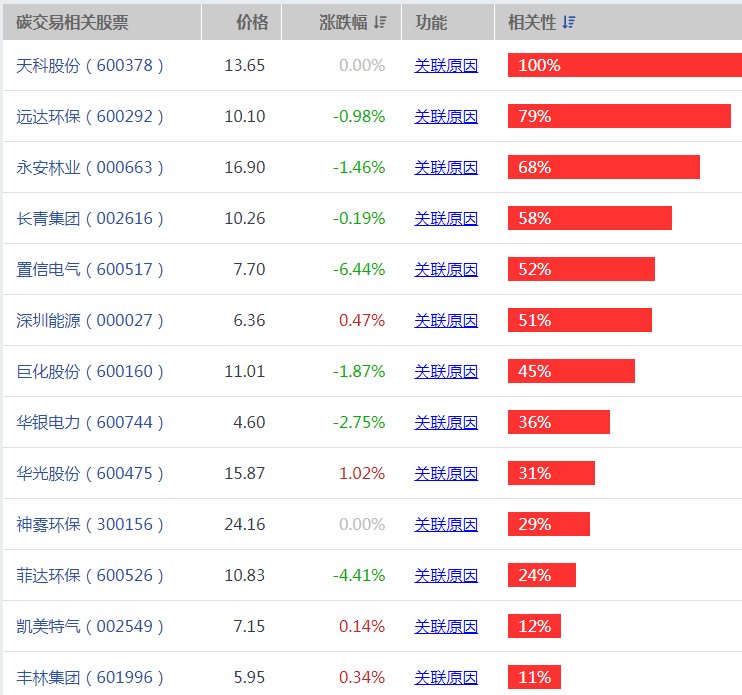Click the 68% correlation bar
The image size is (742, 695).
tap(604, 167)
